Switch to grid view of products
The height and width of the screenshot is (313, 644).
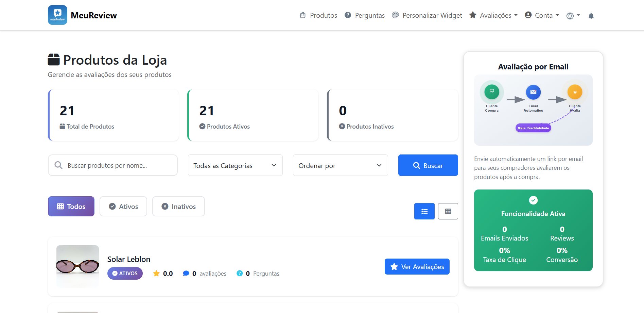pyautogui.click(x=448, y=211)
